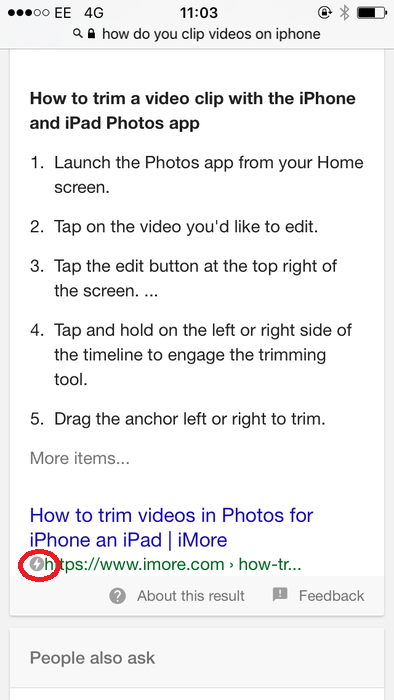The image size is (394, 700).
Task: Expand the More items… list
Action: pyautogui.click(x=80, y=458)
